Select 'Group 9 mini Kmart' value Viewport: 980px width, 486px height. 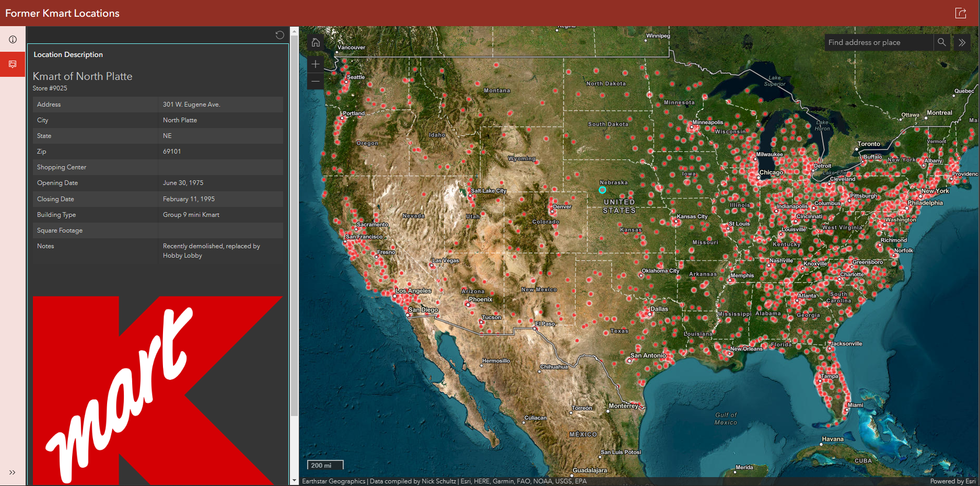point(191,215)
